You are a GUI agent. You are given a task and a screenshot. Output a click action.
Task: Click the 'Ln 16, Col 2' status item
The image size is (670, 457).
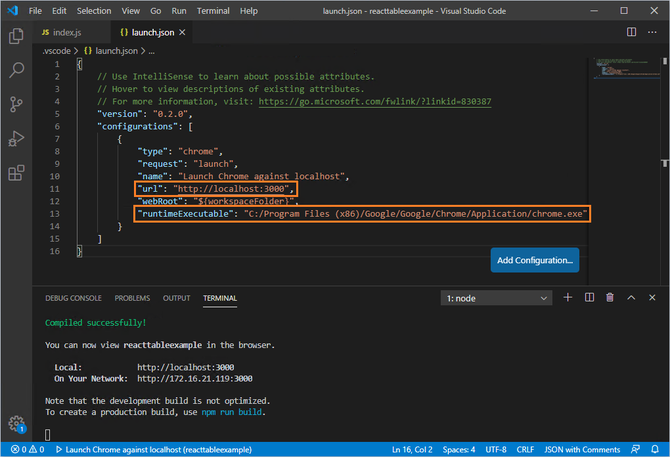(412, 449)
